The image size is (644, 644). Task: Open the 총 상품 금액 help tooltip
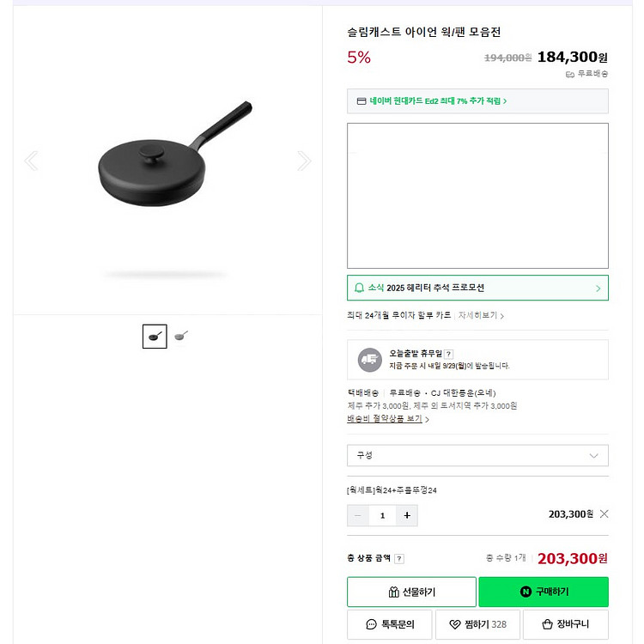(399, 559)
